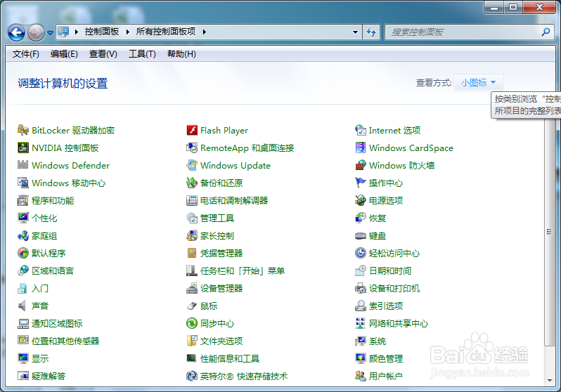The height and width of the screenshot is (392, 561).
Task: Open the 管理工具 link
Action: coord(217,218)
